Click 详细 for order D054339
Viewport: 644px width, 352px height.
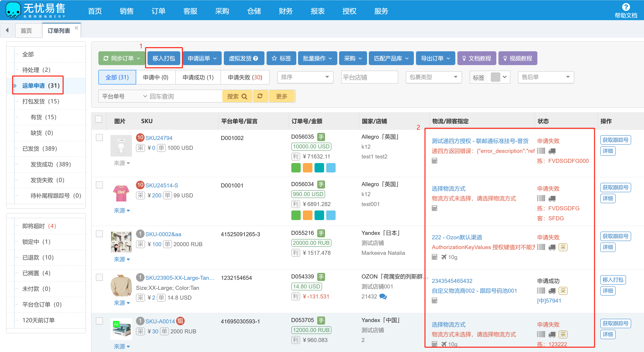click(x=608, y=291)
